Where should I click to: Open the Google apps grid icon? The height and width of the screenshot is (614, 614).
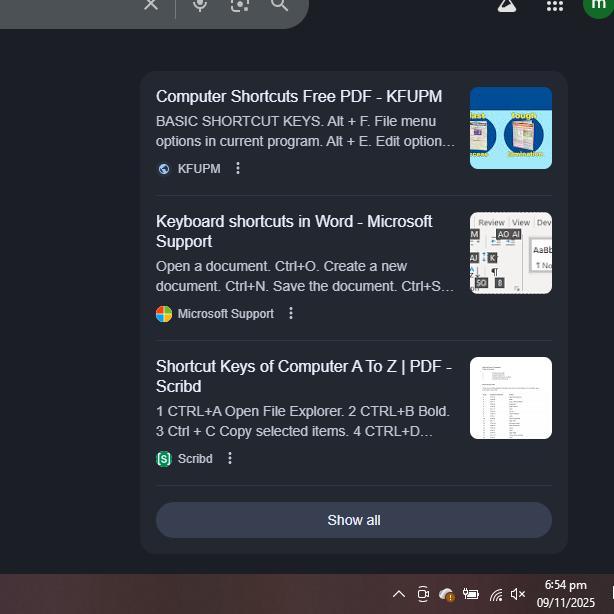[x=555, y=5]
